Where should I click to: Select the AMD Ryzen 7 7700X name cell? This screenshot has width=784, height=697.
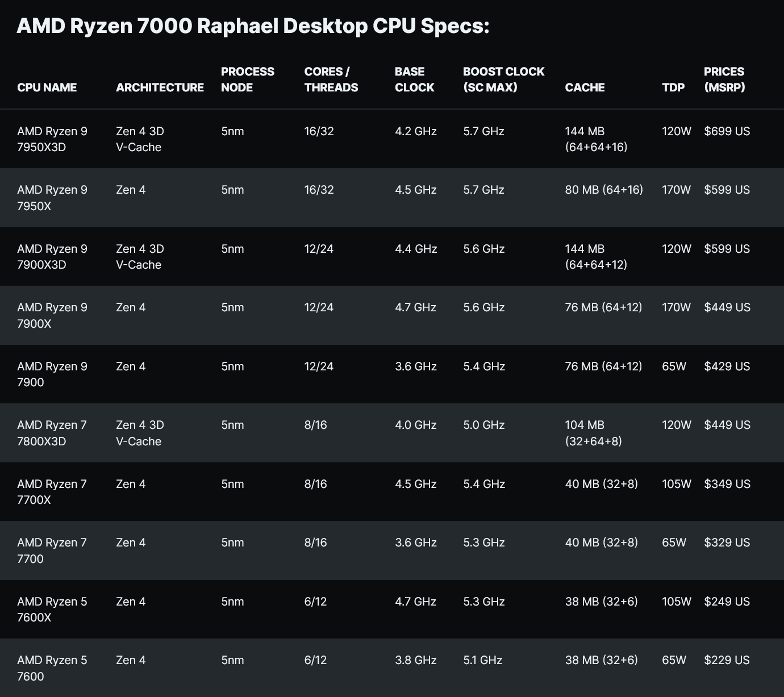click(52, 492)
